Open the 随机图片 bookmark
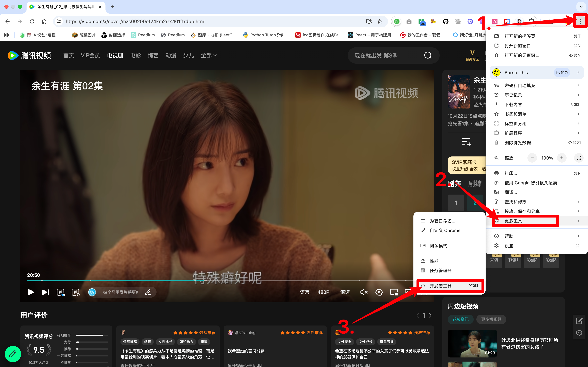The width and height of the screenshot is (588, 367). (84, 35)
